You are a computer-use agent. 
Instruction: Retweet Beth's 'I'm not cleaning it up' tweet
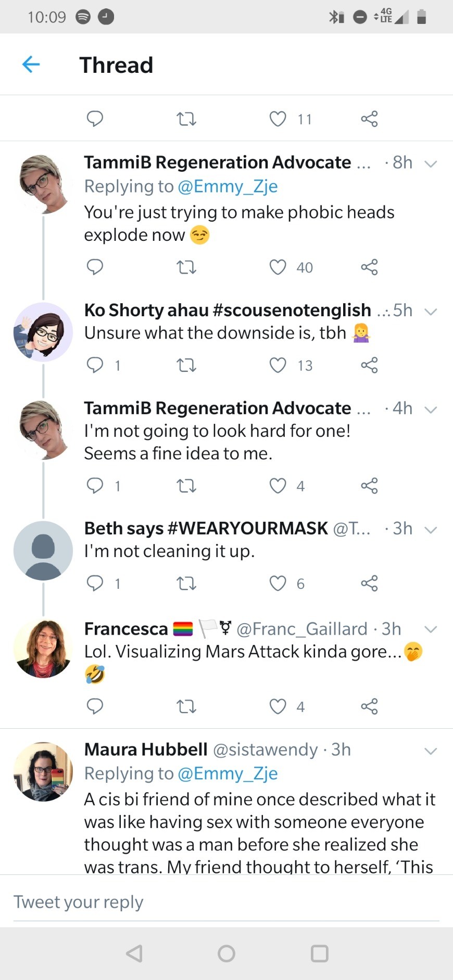pos(186,584)
